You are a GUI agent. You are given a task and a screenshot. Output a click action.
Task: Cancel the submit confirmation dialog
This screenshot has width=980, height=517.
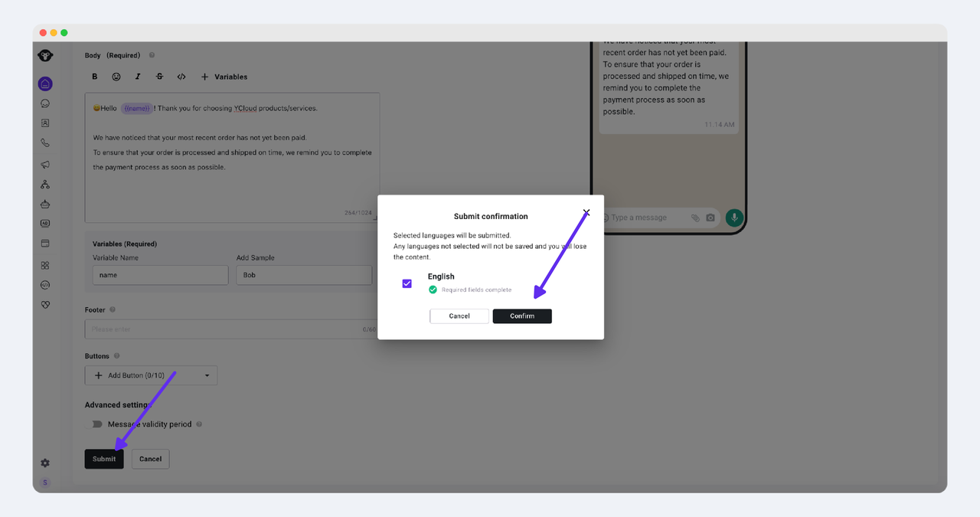(x=459, y=316)
